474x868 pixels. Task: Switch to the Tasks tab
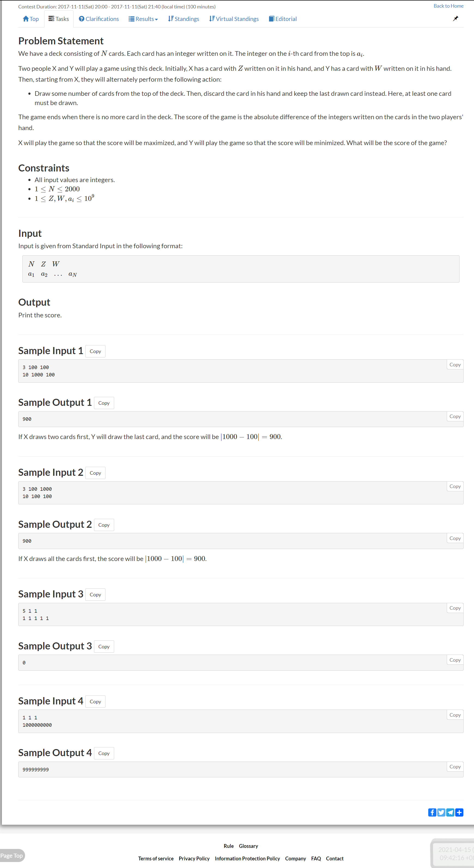point(59,19)
